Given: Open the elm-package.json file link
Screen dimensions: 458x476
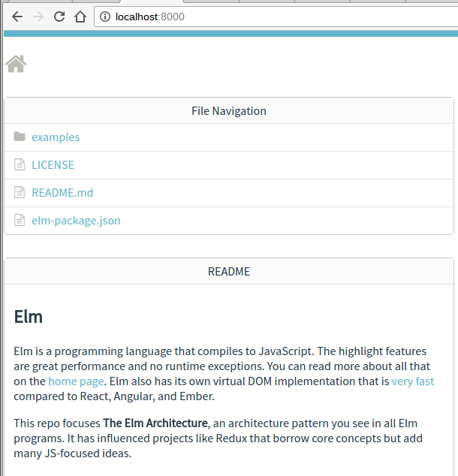Looking at the screenshot, I should 76,221.
